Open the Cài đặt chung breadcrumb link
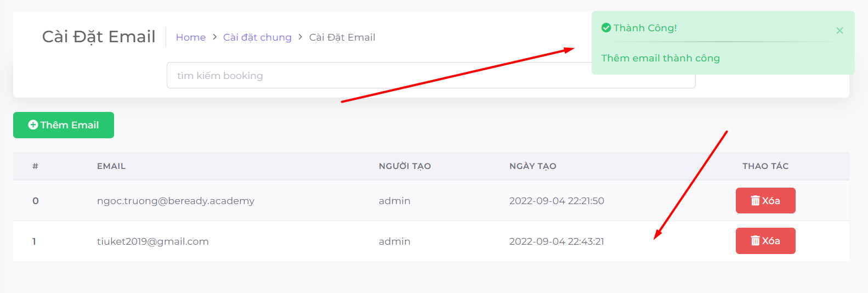 point(257,37)
